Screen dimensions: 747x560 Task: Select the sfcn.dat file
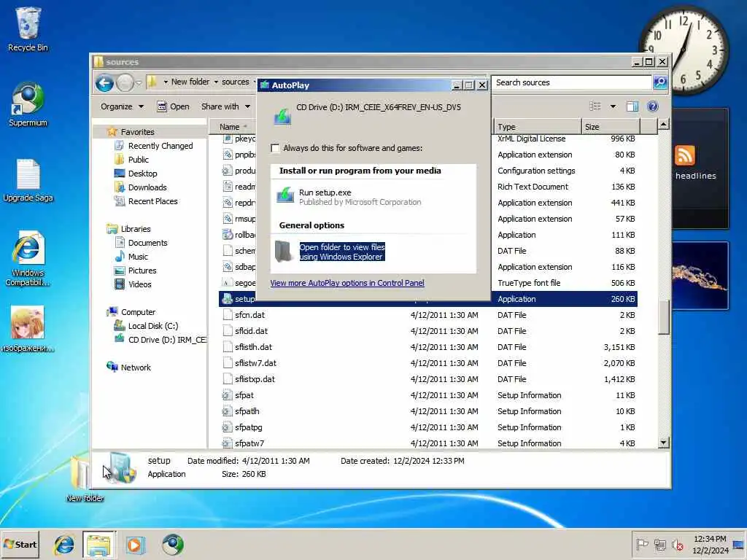coord(428,315)
